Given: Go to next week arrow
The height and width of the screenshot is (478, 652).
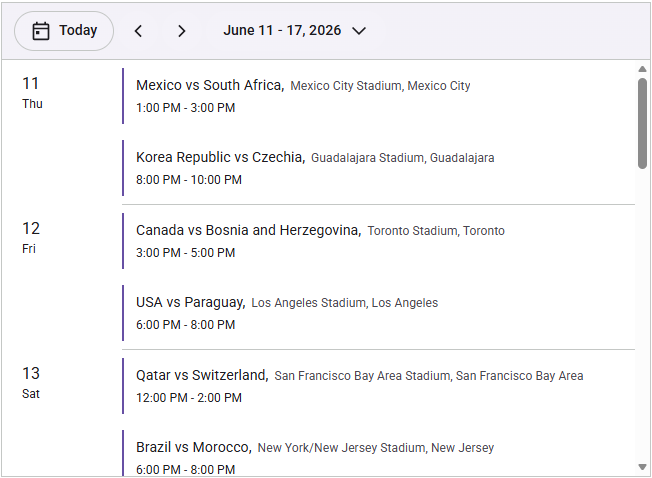Looking at the screenshot, I should (x=181, y=31).
